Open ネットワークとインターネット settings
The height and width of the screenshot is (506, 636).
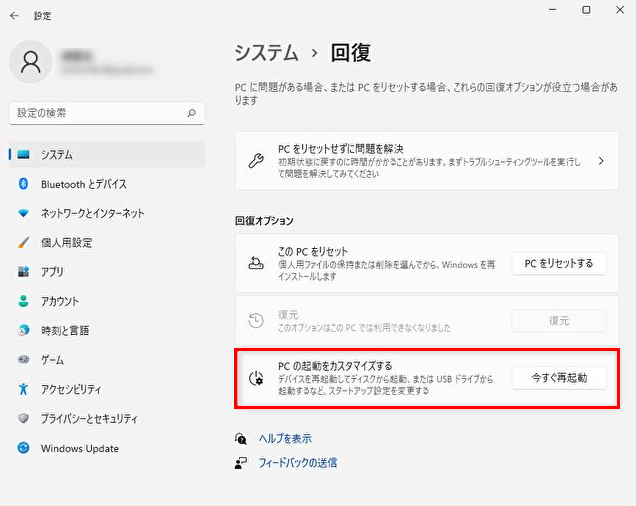107,213
